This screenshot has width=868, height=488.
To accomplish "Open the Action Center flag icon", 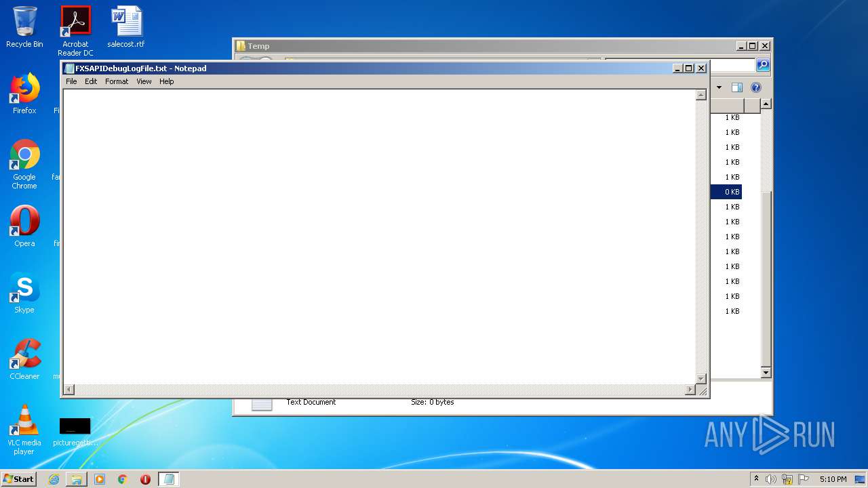I will click(804, 479).
